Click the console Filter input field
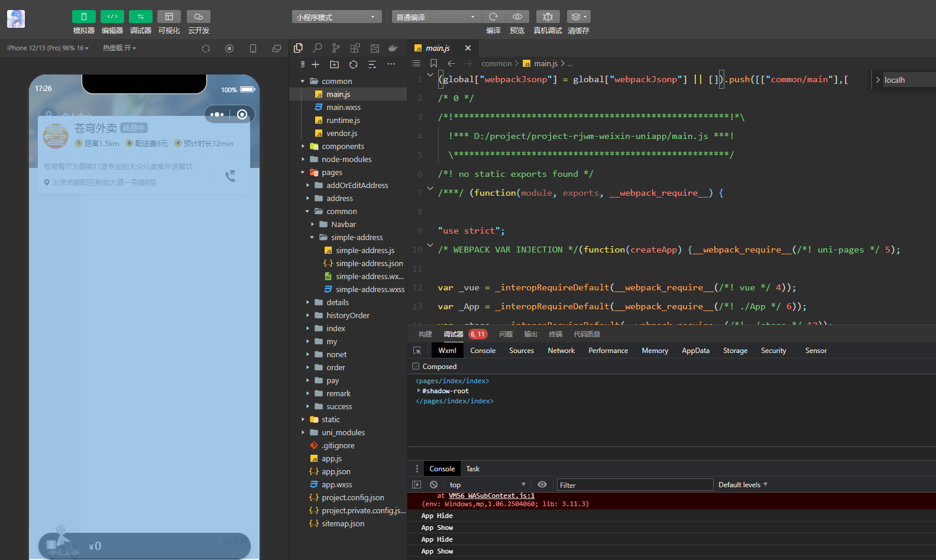Image resolution: width=936 pixels, height=560 pixels. pyautogui.click(x=634, y=485)
